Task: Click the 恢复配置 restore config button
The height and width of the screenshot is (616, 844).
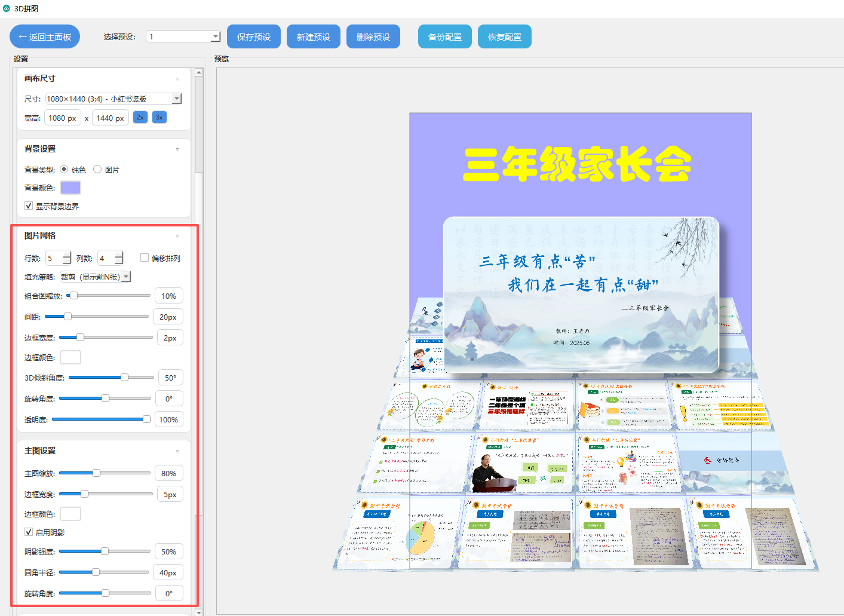Action: pyautogui.click(x=504, y=36)
